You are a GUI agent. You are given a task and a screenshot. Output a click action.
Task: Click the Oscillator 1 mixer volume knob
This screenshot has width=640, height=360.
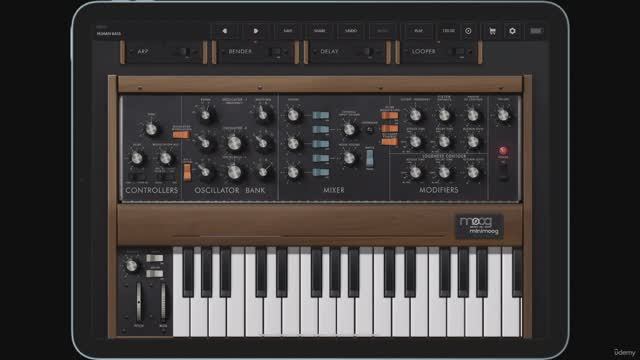click(293, 115)
